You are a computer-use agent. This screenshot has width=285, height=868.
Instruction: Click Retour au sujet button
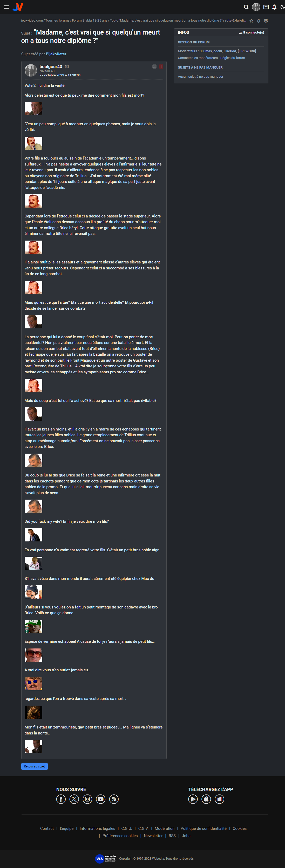pos(34,766)
